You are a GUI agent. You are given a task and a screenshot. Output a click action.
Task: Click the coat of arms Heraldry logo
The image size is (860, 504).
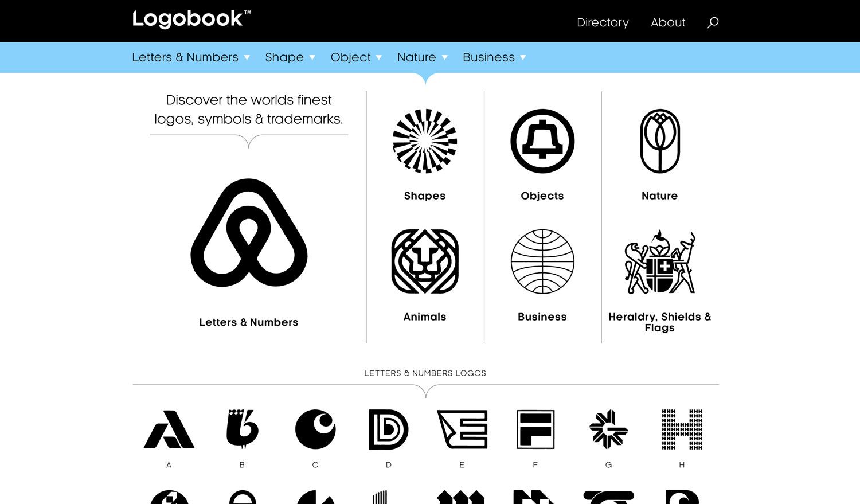(x=660, y=261)
